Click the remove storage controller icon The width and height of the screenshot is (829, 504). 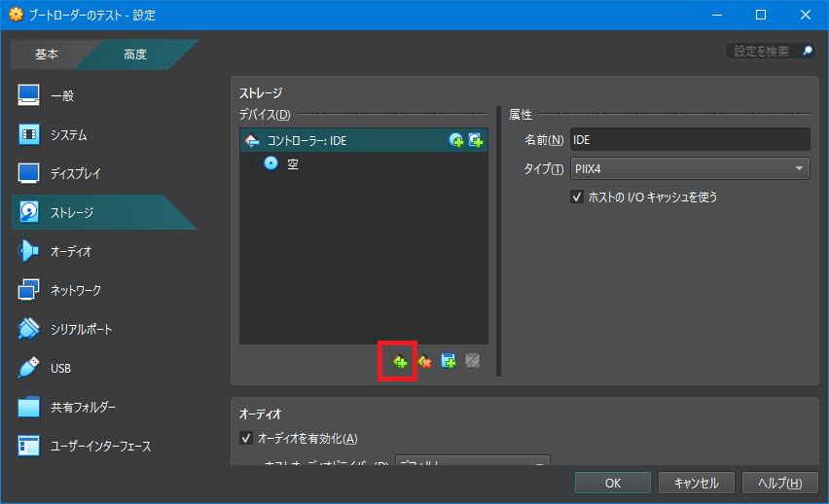click(x=424, y=361)
